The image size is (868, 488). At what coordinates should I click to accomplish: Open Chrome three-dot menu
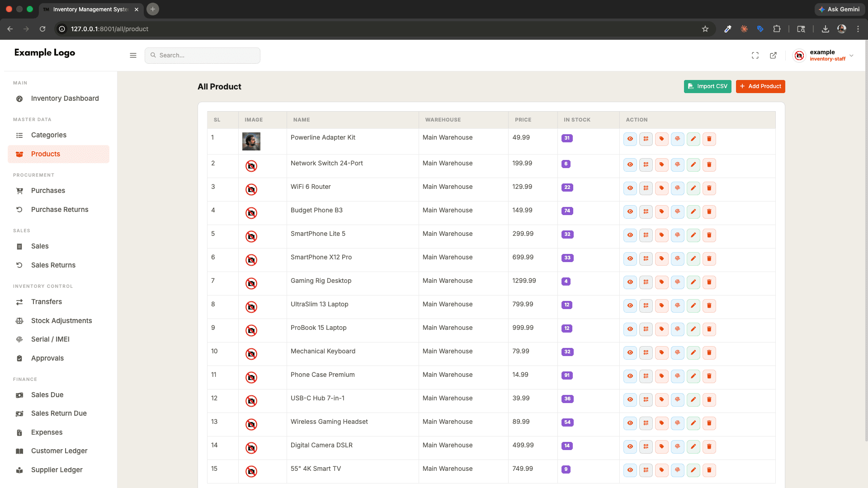[858, 29]
